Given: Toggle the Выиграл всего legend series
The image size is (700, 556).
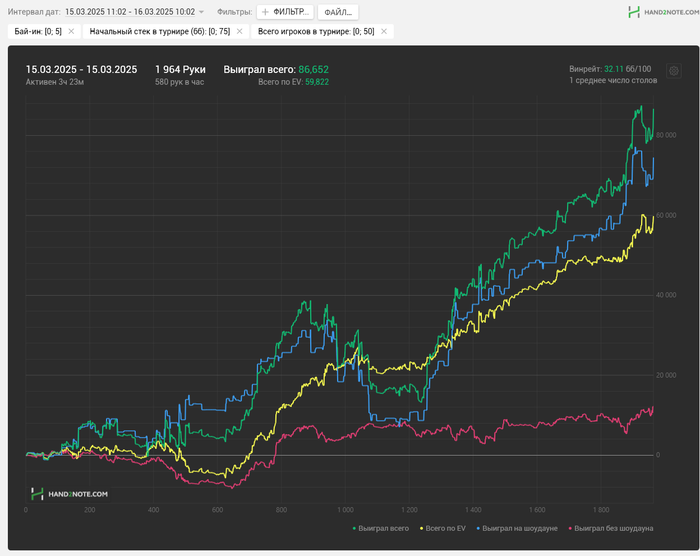Looking at the screenshot, I should tap(381, 528).
